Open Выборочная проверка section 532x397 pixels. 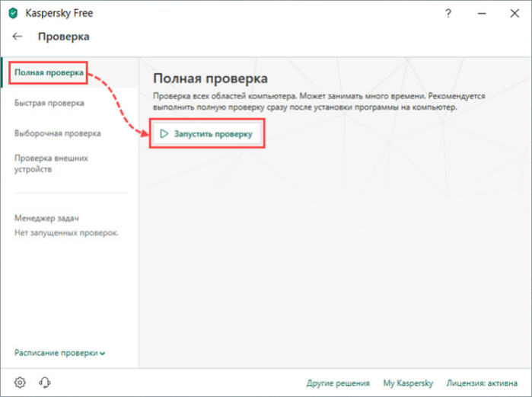tap(58, 133)
